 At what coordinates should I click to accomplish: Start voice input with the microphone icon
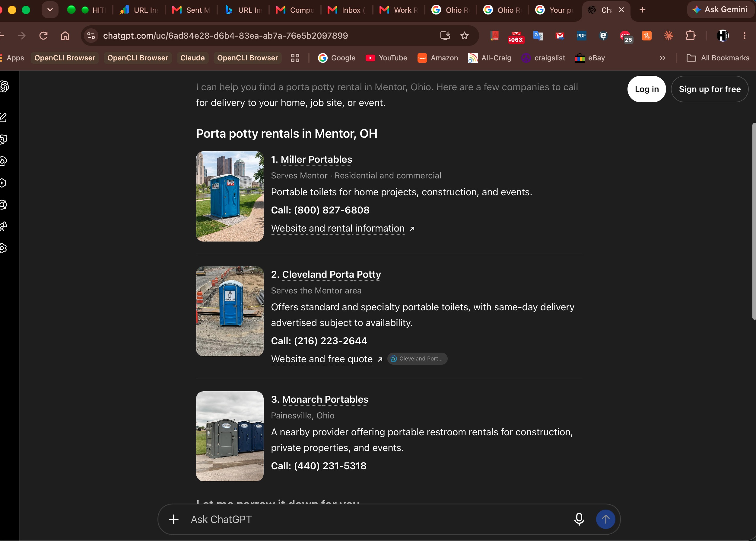point(579,519)
